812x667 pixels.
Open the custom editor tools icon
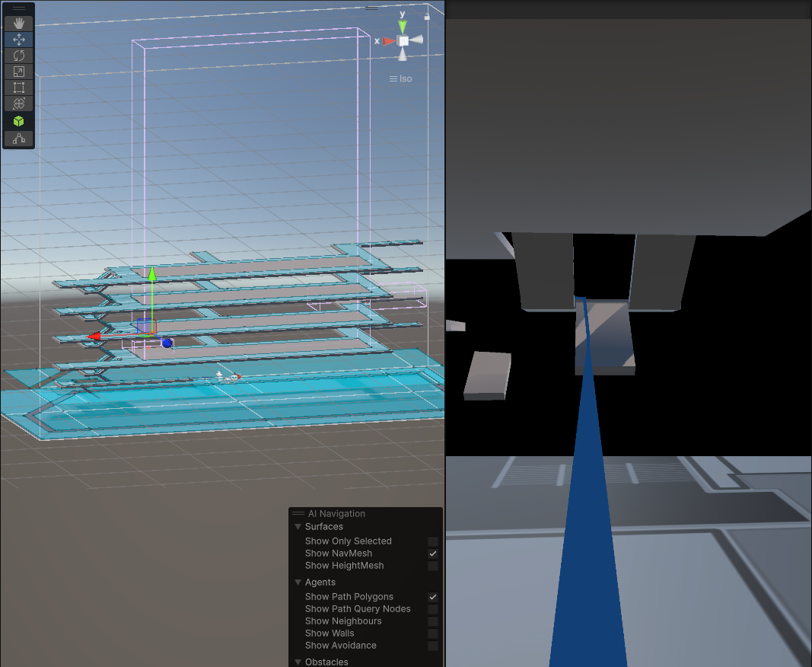tap(19, 139)
